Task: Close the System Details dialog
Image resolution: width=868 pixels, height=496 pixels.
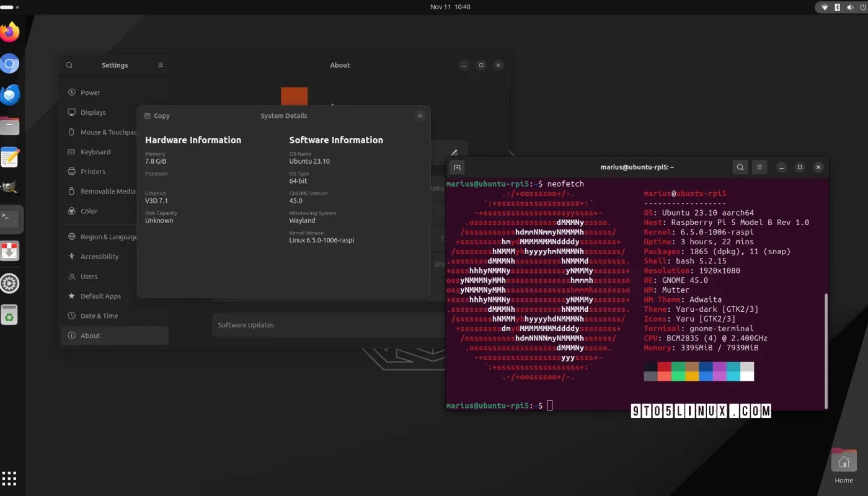Action: coord(420,116)
